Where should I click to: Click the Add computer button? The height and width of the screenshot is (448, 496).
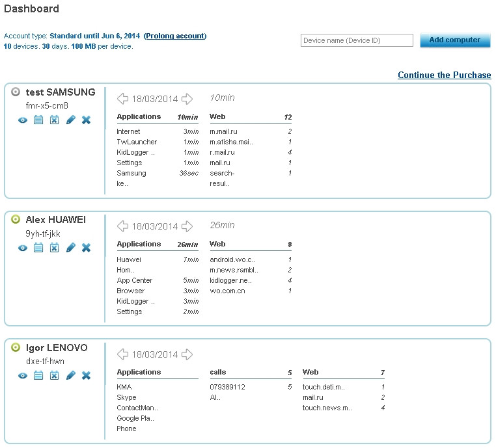pyautogui.click(x=455, y=40)
